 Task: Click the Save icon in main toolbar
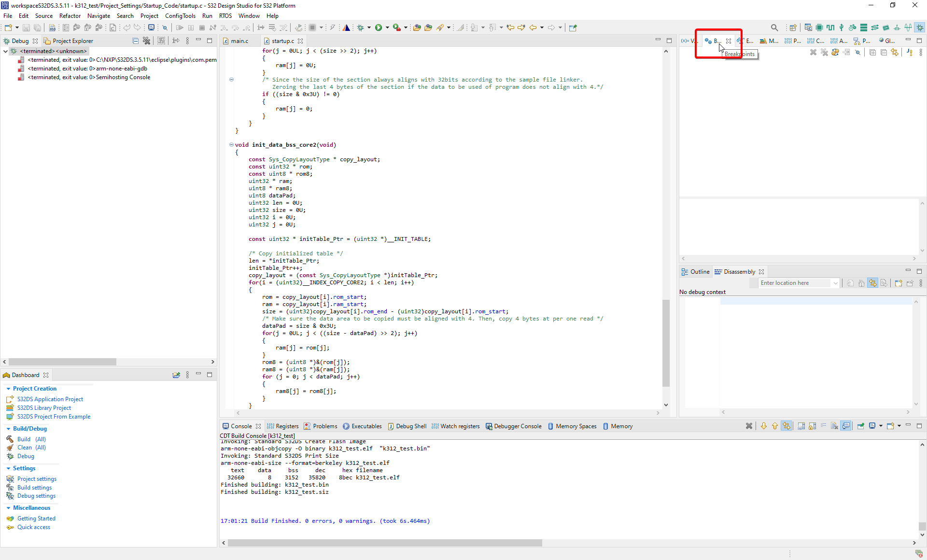point(26,28)
